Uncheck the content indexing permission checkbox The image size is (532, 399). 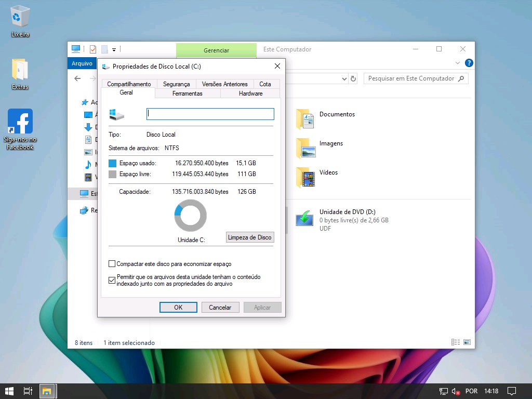(x=112, y=280)
